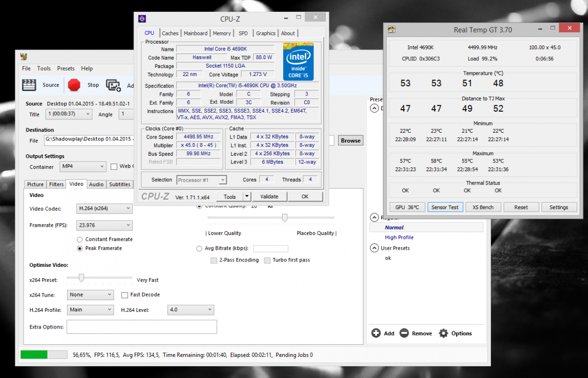
Task: Start the Sensor Test in Real Temp
Action: (x=445, y=207)
